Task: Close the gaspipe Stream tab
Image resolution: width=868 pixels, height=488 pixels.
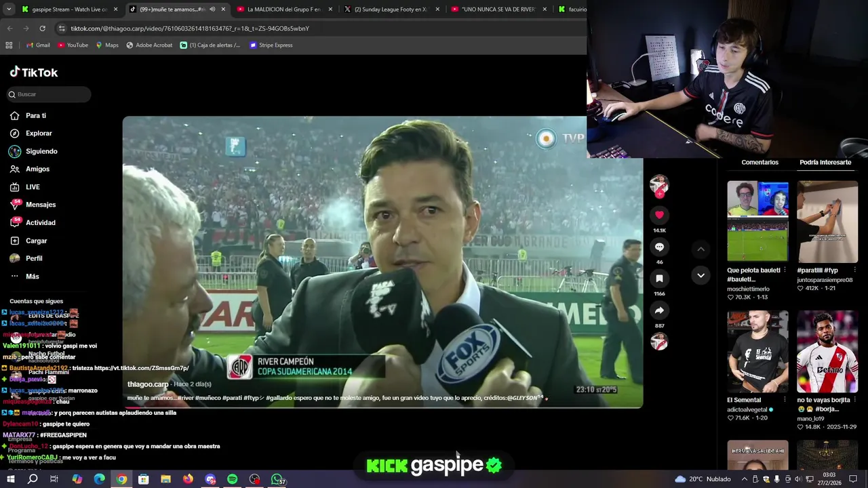Action: (115, 9)
